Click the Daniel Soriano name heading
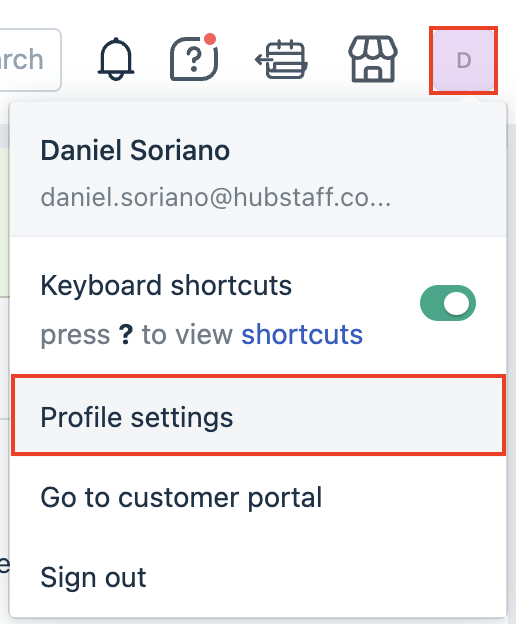Viewport: 516px width, 624px height. click(135, 150)
